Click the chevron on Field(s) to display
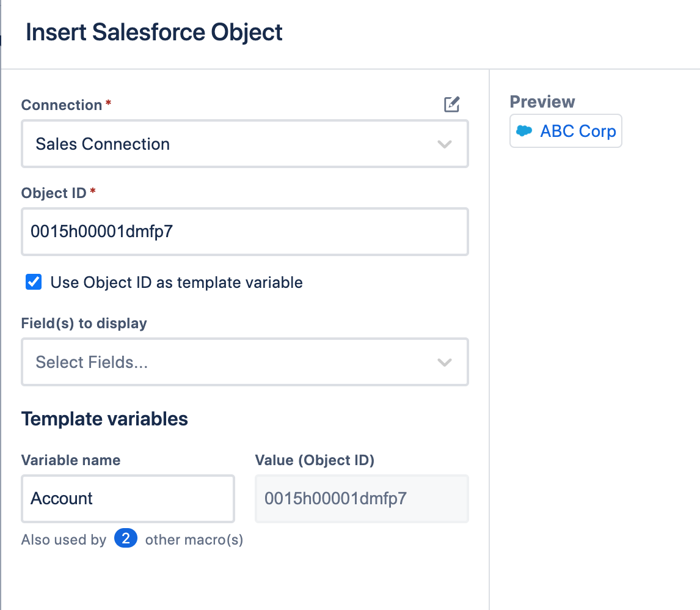This screenshot has height=610, width=700. [444, 362]
